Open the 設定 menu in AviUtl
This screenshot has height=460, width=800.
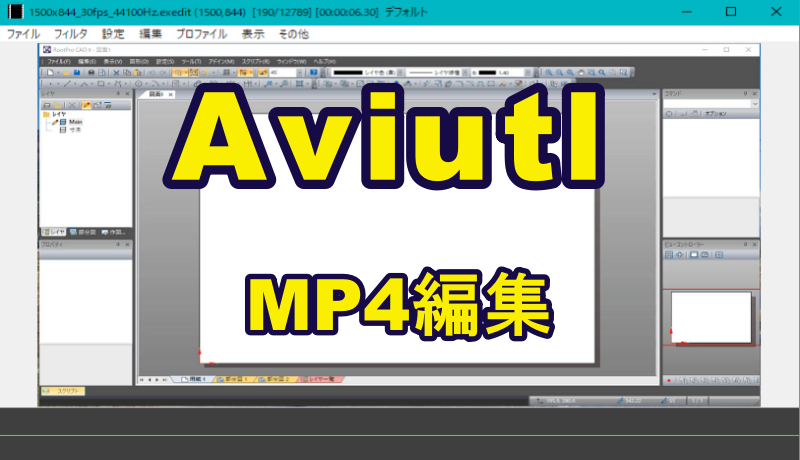113,33
